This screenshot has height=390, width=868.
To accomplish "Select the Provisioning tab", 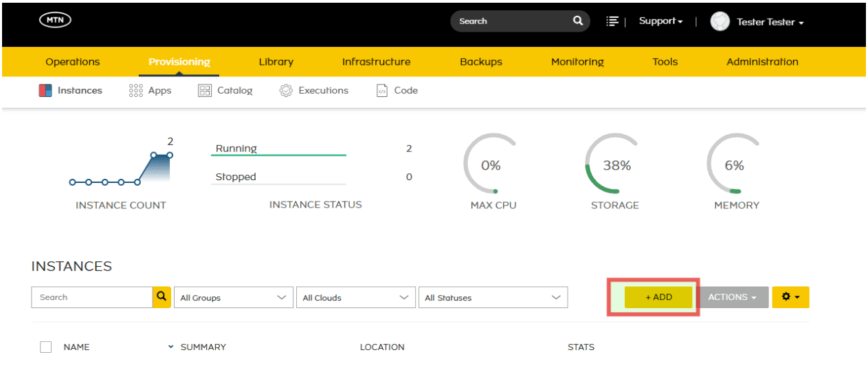I will pos(179,62).
